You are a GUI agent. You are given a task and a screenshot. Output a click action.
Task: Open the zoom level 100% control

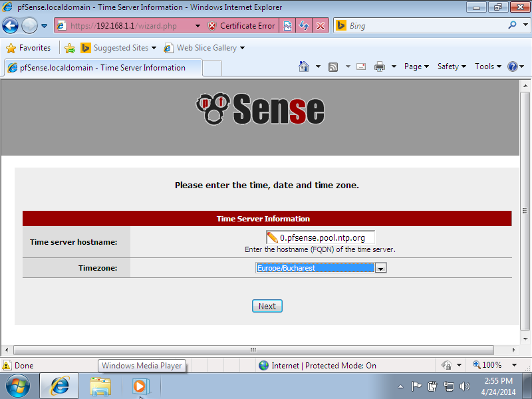(x=487, y=365)
